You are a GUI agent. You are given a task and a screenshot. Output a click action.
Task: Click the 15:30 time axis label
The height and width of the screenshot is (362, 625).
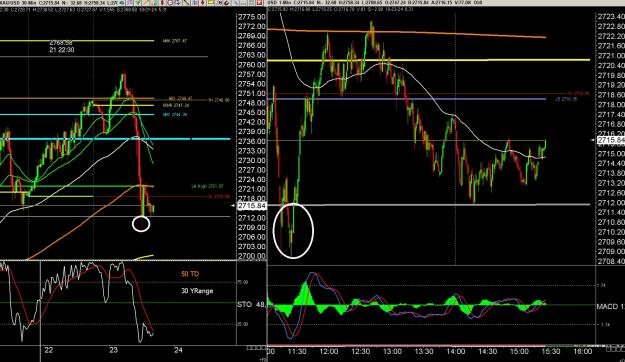click(x=551, y=351)
